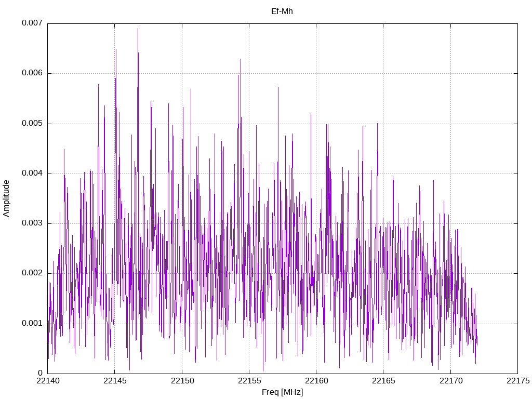Select y-axis tick label 0.007

coord(32,23)
